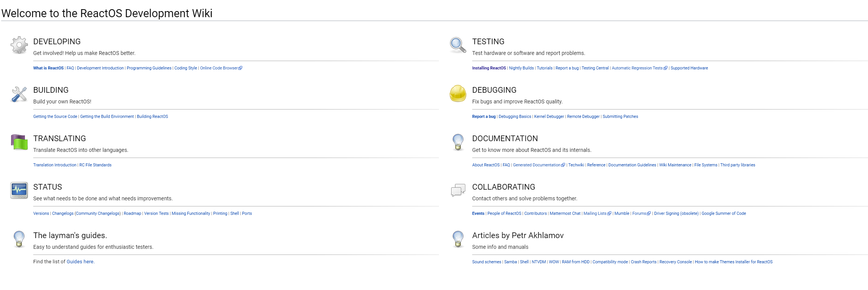
Task: Click external link icon after Automatic Regression Tests
Action: 666,68
